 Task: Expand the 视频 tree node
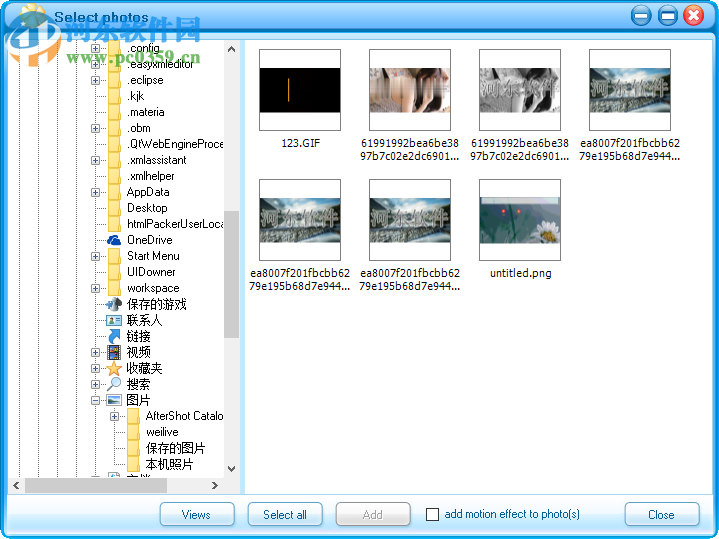click(95, 353)
